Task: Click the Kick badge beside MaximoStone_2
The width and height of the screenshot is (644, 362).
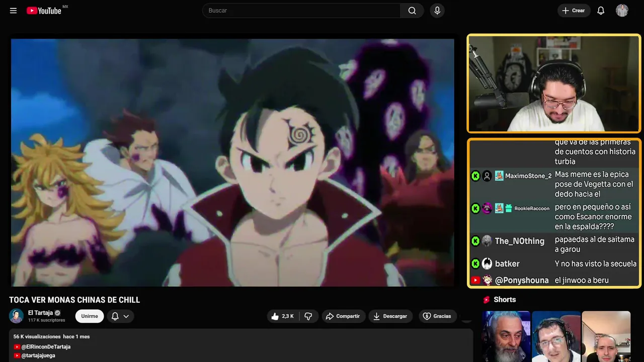Action: tap(475, 176)
